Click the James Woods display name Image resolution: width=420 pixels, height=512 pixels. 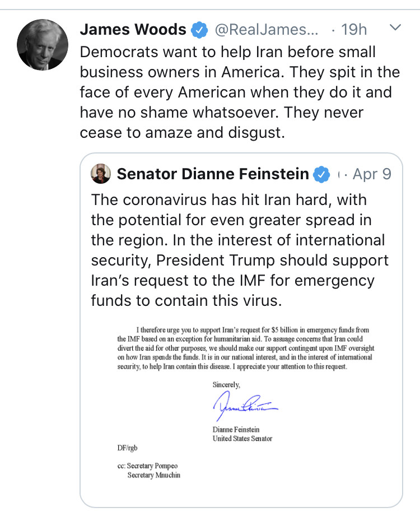click(133, 29)
